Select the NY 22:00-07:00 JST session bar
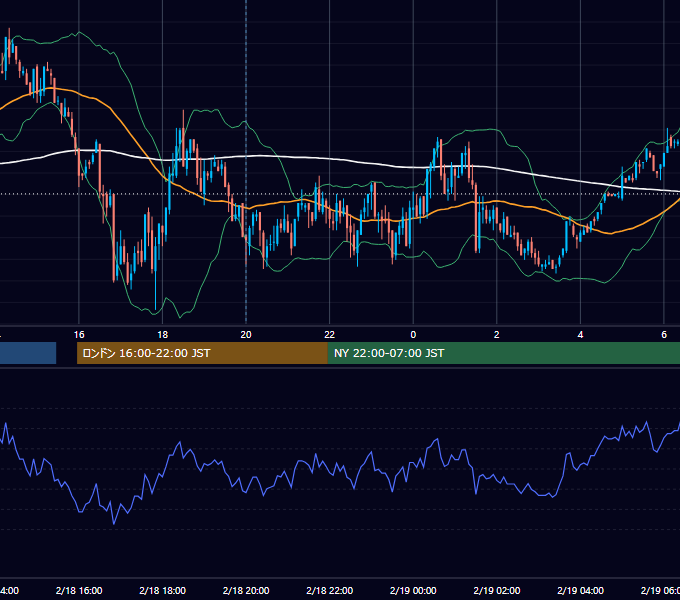 [x=503, y=353]
